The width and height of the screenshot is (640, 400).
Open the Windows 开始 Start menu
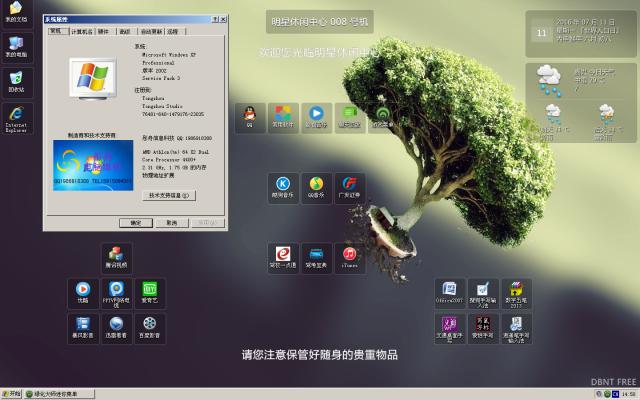11,394
